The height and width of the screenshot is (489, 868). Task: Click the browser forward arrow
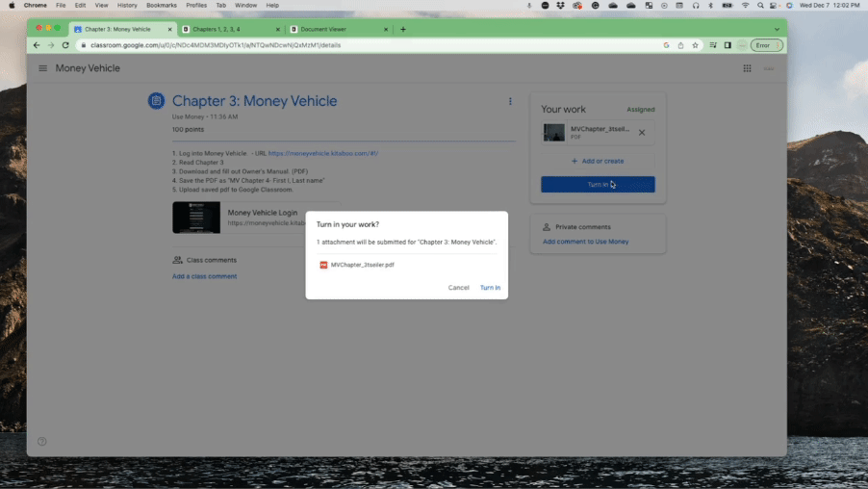tap(51, 45)
